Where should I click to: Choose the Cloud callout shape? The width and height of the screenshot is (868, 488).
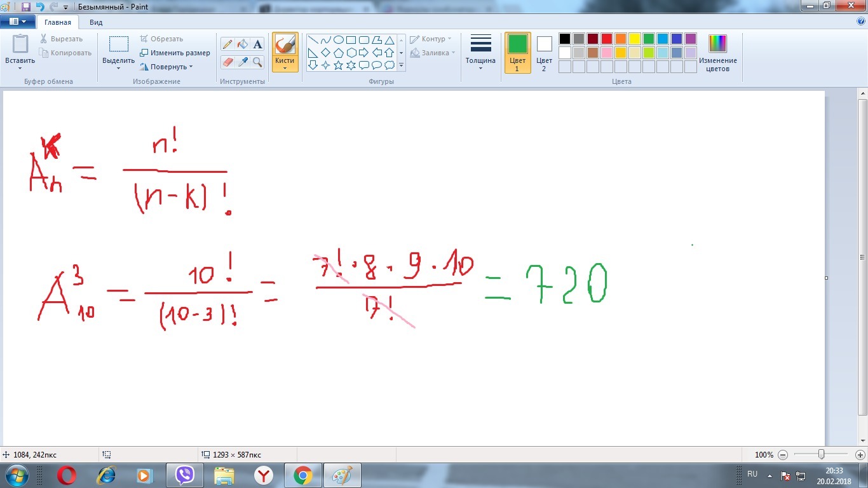pyautogui.click(x=390, y=65)
